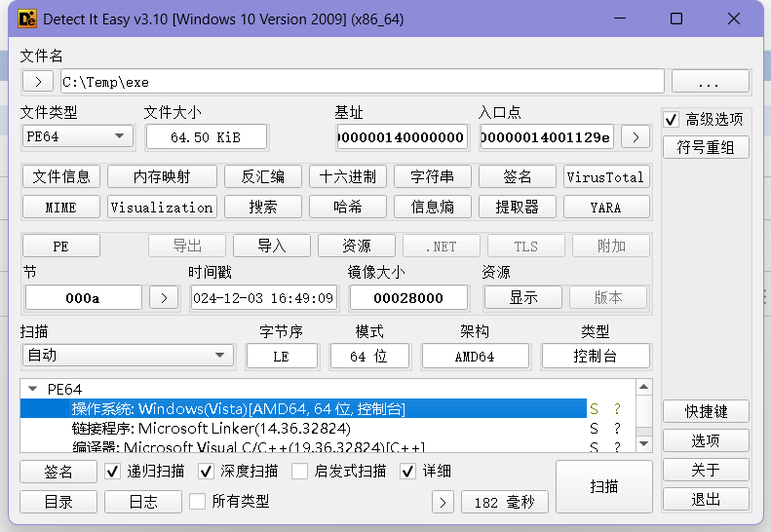The height and width of the screenshot is (532, 771).
Task: Click the PE button
Action: click(x=61, y=246)
